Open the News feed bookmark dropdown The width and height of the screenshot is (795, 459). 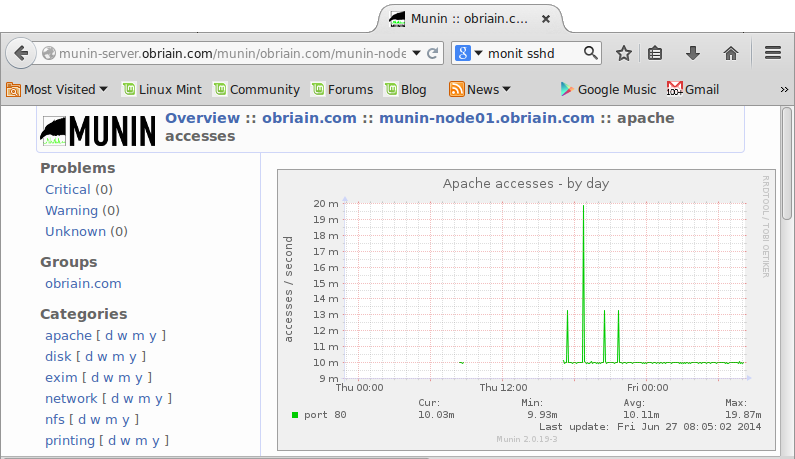pyautogui.click(x=480, y=90)
